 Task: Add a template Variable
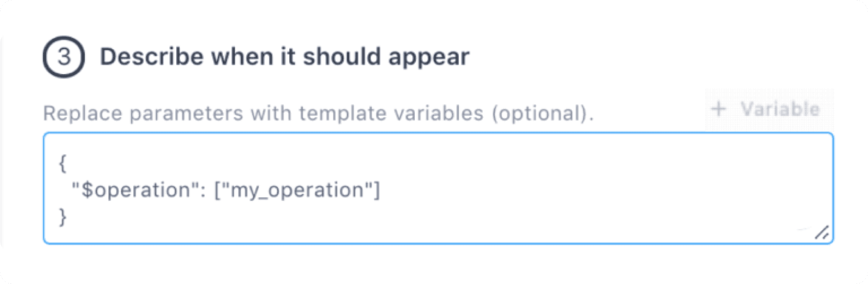[769, 109]
